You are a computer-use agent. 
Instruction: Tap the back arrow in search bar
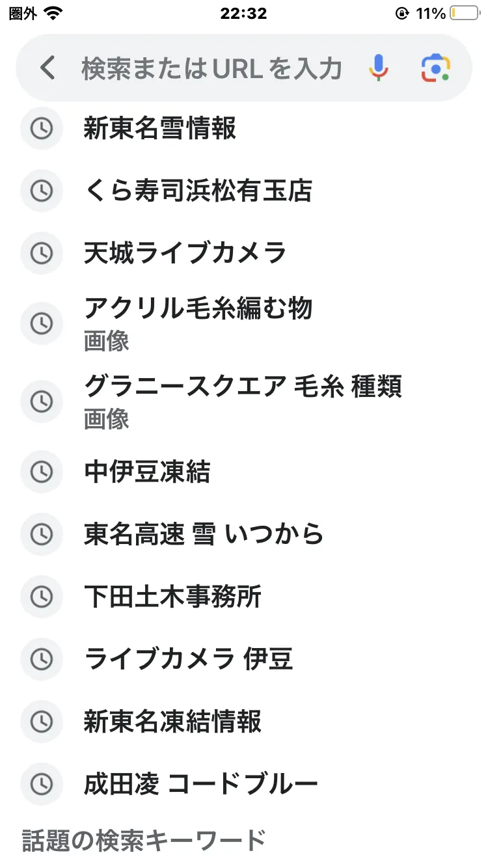click(47, 68)
